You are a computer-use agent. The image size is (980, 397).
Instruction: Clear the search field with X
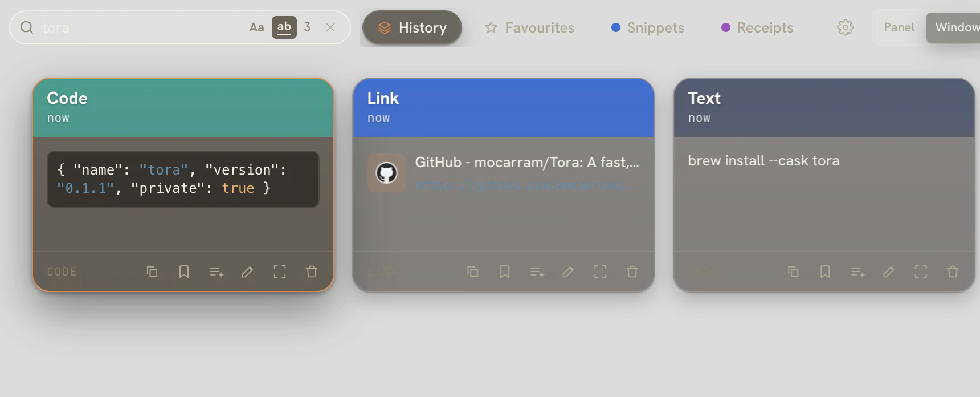point(330,27)
